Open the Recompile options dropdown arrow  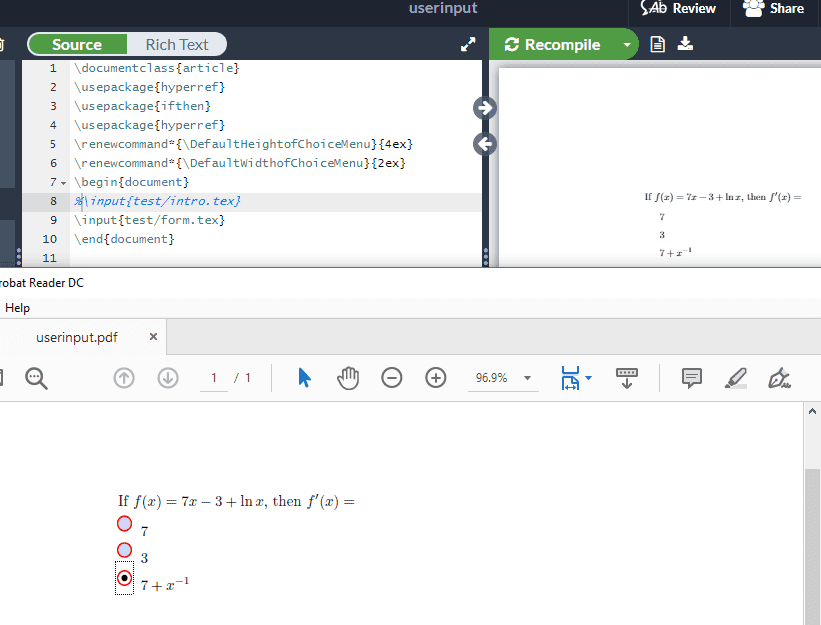tap(627, 44)
